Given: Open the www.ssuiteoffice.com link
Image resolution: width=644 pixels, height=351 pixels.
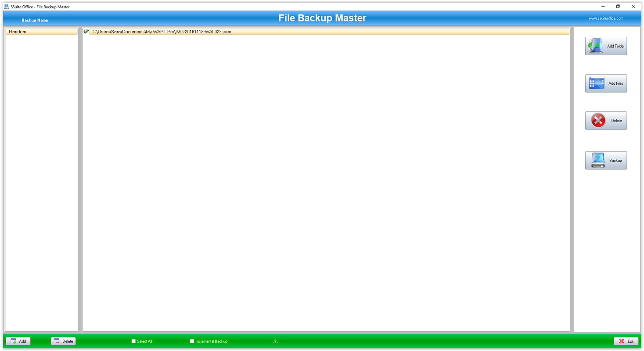Looking at the screenshot, I should [606, 18].
